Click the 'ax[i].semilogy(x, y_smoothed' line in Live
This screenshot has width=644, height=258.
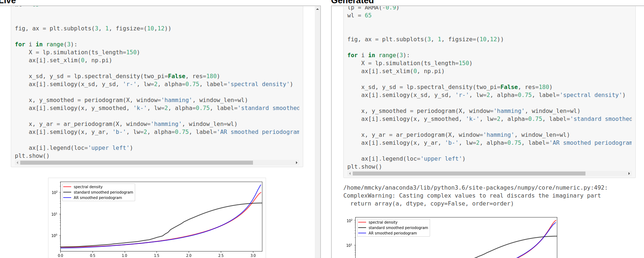(x=164, y=108)
